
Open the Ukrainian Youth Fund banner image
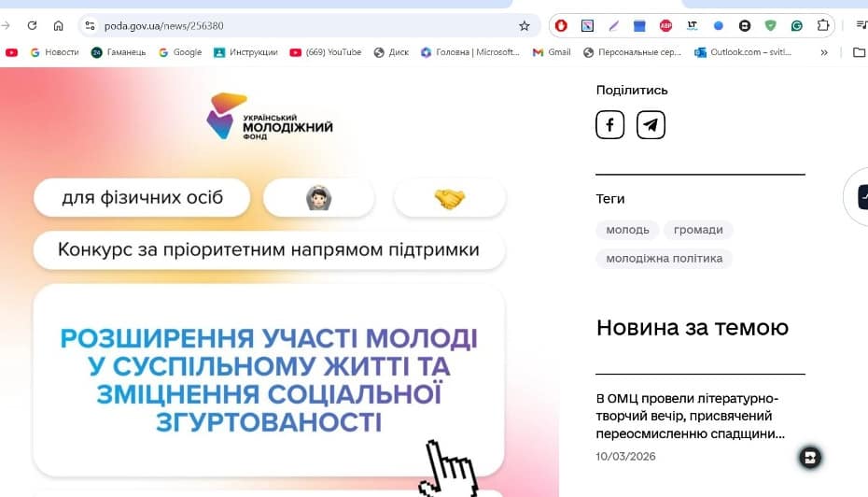pyautogui.click(x=280, y=282)
